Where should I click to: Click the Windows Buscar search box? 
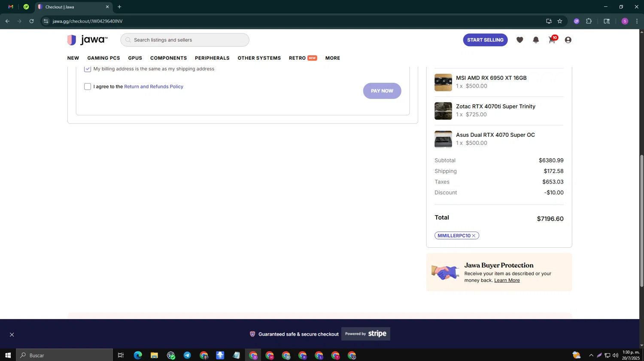click(x=64, y=355)
